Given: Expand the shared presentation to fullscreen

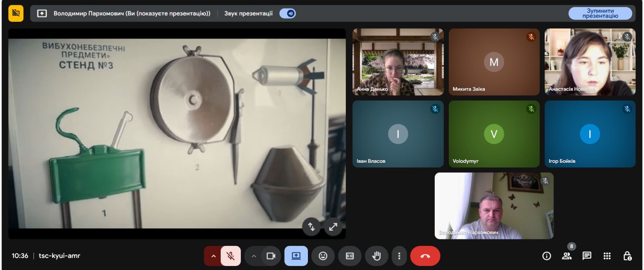Looking at the screenshot, I should [333, 227].
